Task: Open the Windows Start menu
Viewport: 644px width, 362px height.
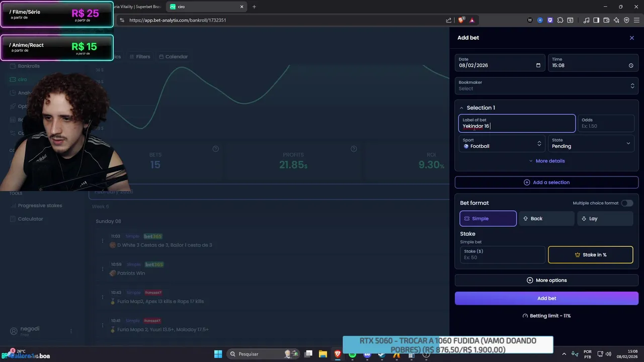Action: pyautogui.click(x=218, y=354)
